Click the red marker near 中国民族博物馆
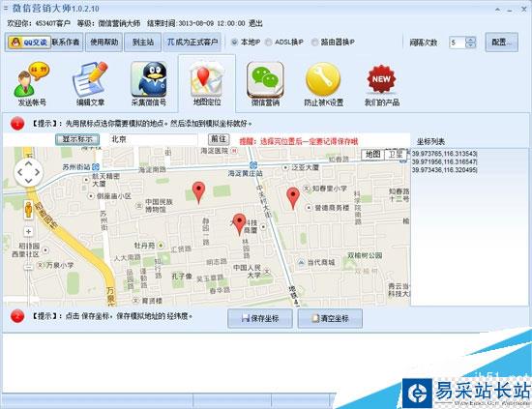 198,192
